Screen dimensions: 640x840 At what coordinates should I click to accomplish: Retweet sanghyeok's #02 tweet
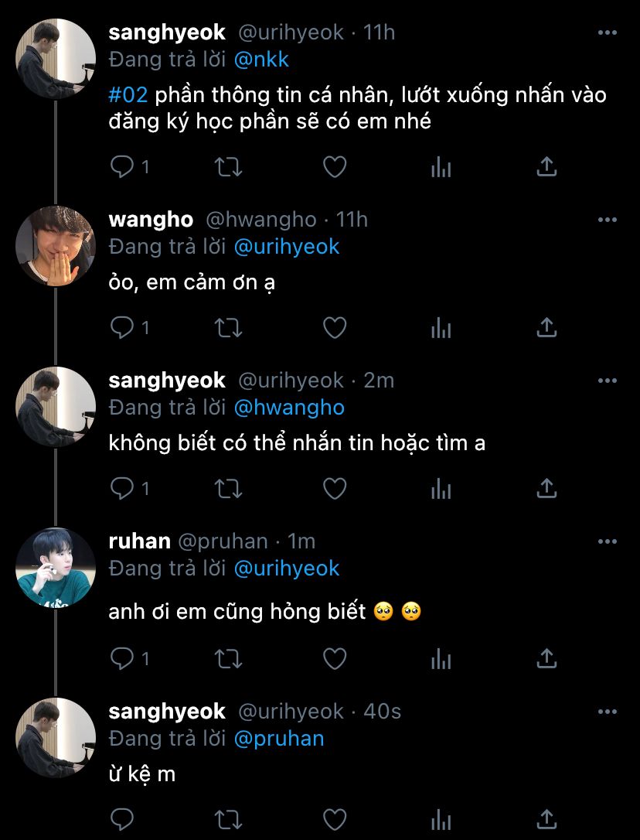tap(228, 167)
